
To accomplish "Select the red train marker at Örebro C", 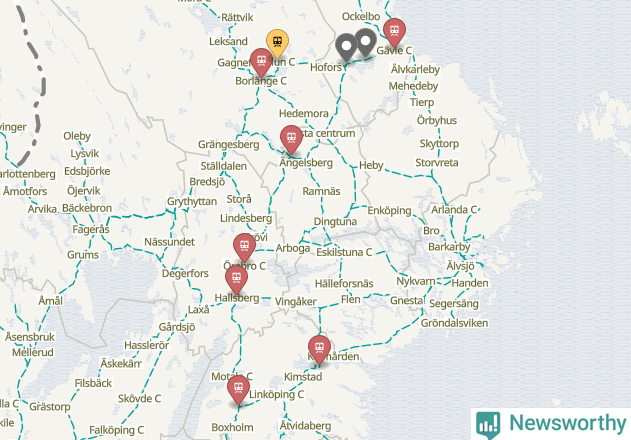I will pyautogui.click(x=244, y=247).
